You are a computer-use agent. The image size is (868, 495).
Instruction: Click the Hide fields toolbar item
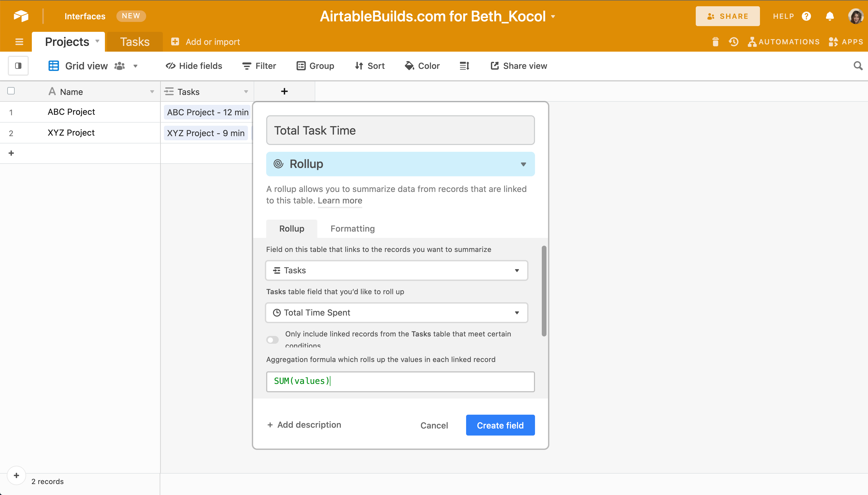(194, 66)
